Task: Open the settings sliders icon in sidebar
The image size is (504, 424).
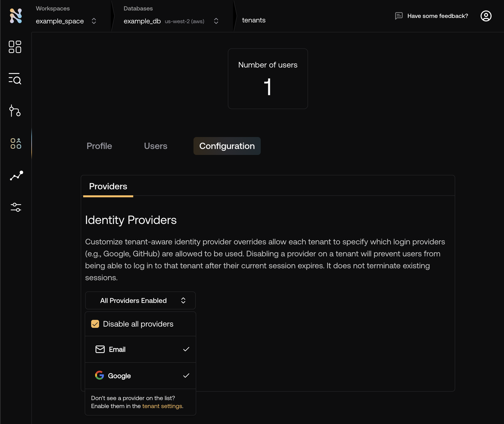Action: pos(16,207)
